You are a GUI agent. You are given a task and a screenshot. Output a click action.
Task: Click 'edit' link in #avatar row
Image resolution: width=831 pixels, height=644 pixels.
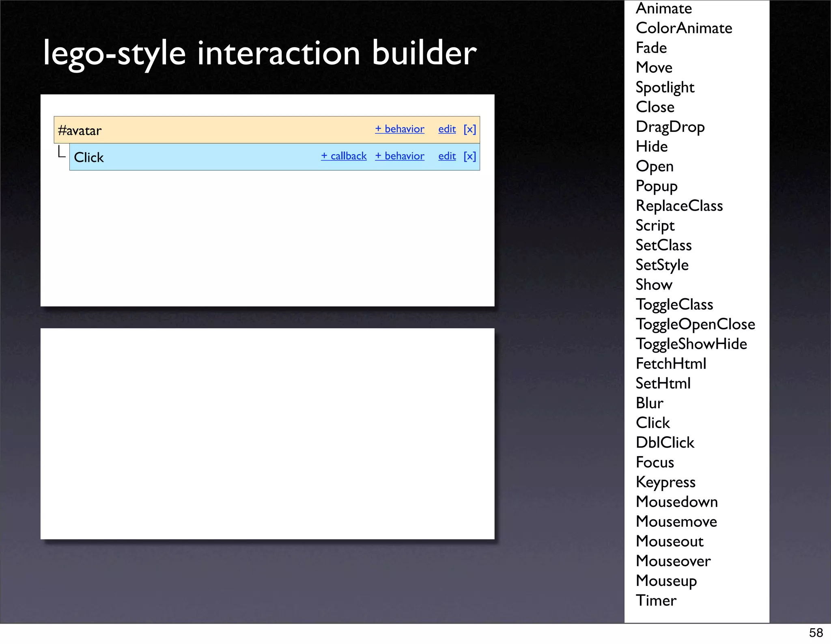pos(447,129)
